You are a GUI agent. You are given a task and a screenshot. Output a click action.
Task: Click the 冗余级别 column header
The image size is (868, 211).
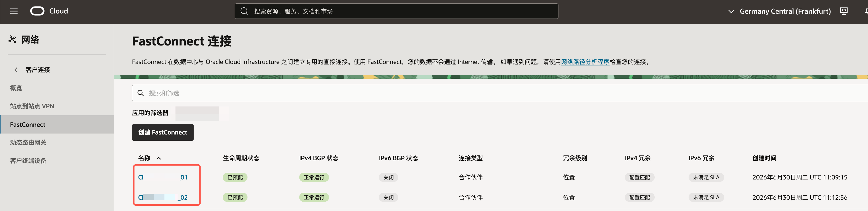pos(575,158)
